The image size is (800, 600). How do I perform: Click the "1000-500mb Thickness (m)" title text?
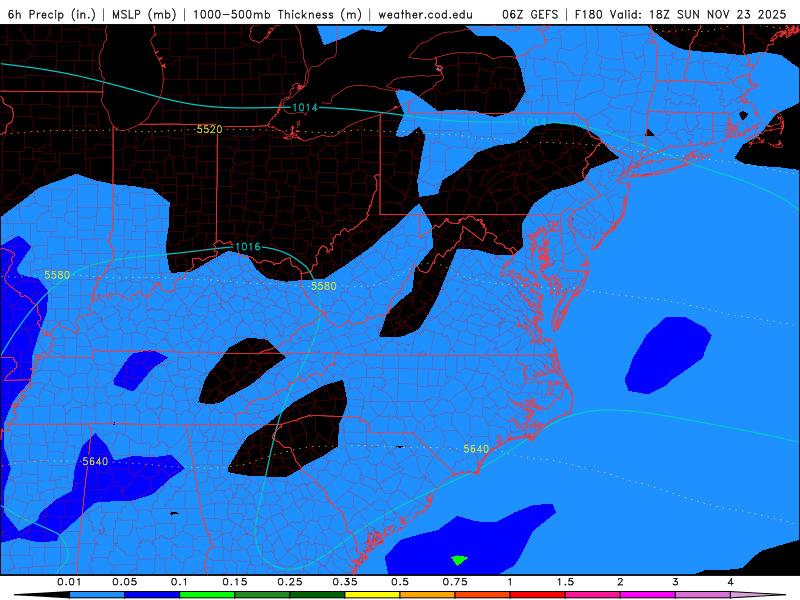tap(277, 14)
